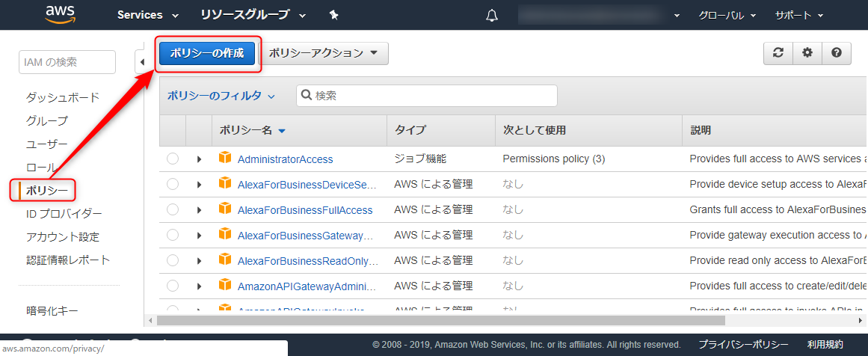Open the AlexaForBusinessReadOnly policy link
868x356 pixels.
(x=307, y=261)
